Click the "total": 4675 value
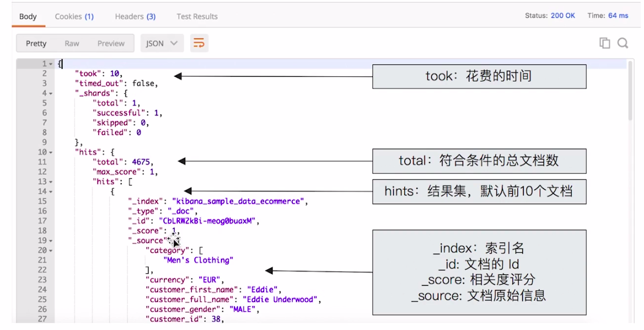Viewport: 644px width, 330px height. point(141,162)
